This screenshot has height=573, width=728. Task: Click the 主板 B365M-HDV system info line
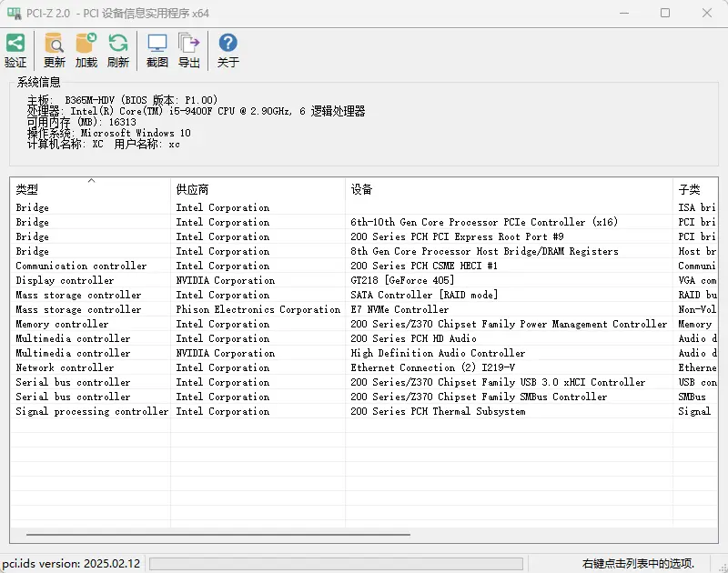pos(122,100)
